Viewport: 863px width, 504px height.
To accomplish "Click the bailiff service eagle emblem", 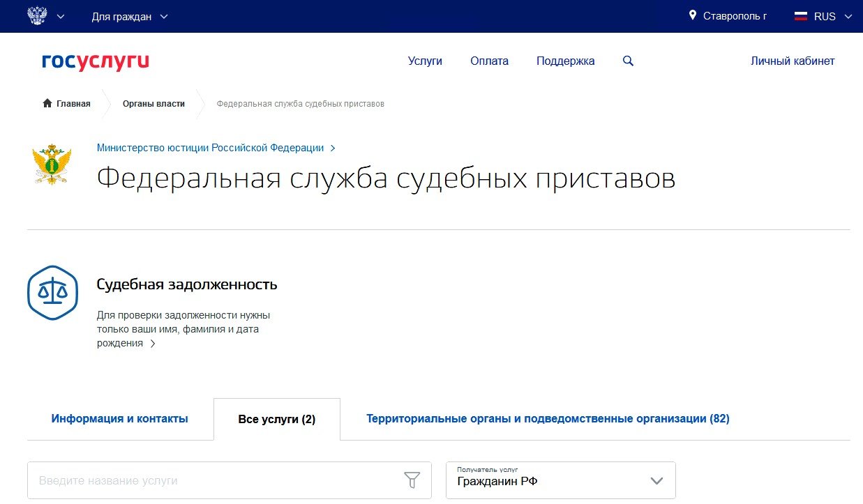I will (x=52, y=165).
